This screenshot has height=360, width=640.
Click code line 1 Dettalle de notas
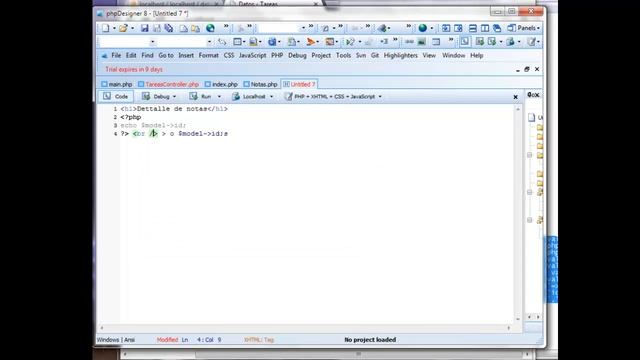tap(174, 109)
